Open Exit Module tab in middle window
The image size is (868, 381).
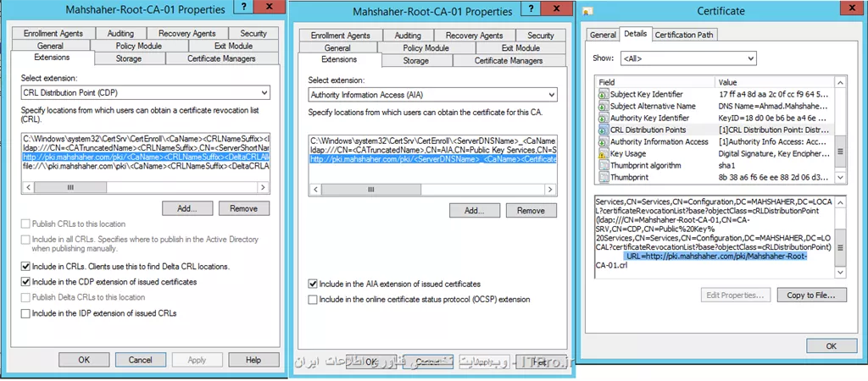(520, 48)
